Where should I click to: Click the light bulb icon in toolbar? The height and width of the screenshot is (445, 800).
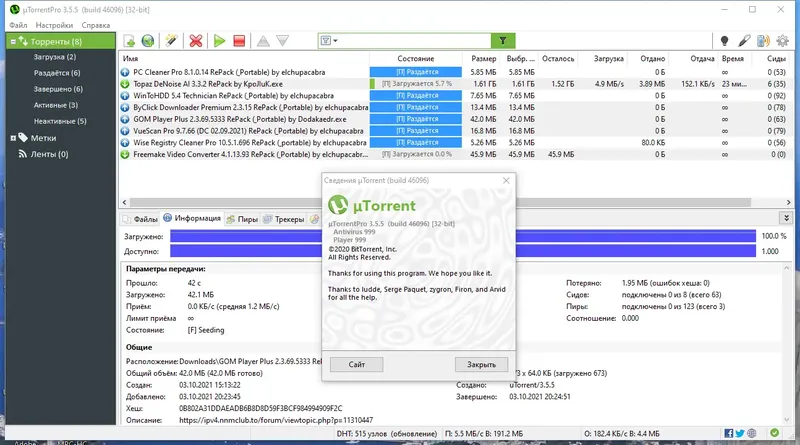pyautogui.click(x=724, y=41)
